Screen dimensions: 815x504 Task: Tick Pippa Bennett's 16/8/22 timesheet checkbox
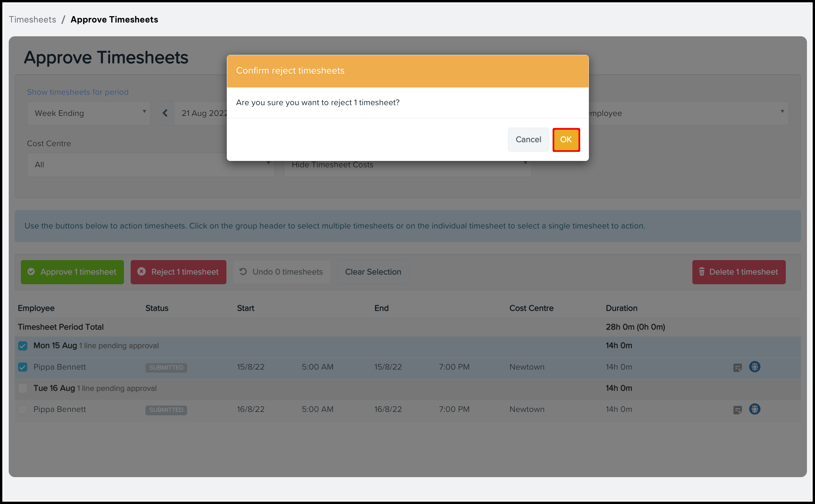tap(23, 409)
